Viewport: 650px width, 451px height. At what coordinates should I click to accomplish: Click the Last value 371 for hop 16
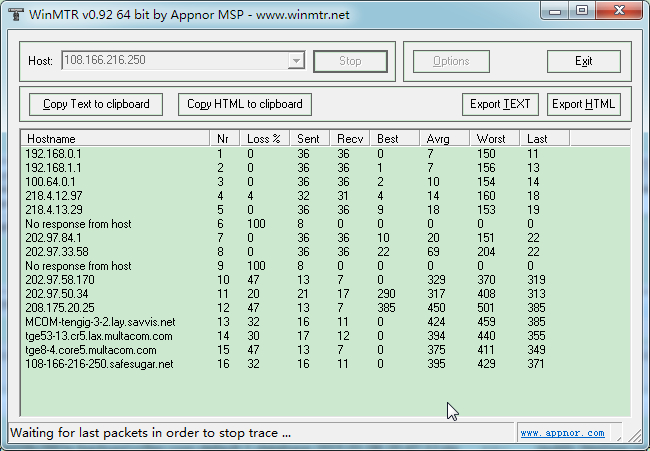tap(536, 364)
